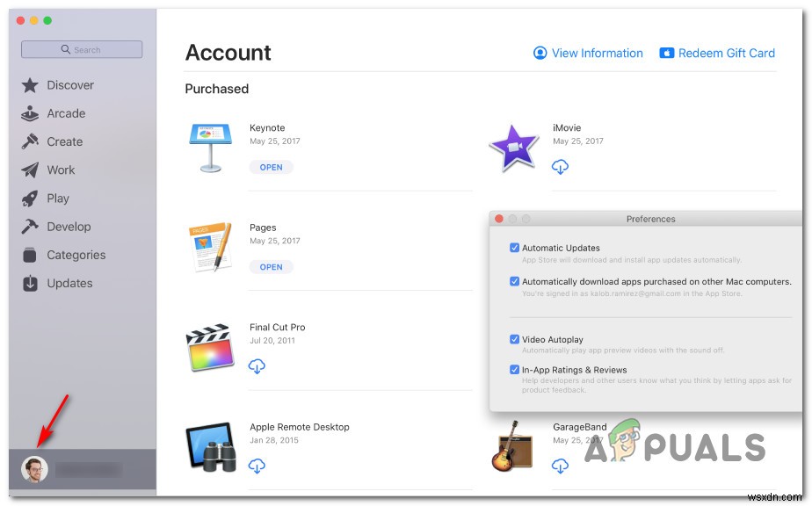Click the Apple Remote Desktop title
The width and height of the screenshot is (812, 506).
pyautogui.click(x=300, y=427)
